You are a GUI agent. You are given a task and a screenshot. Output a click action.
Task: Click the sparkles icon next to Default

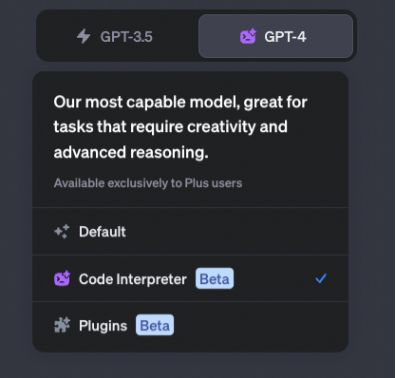point(62,231)
